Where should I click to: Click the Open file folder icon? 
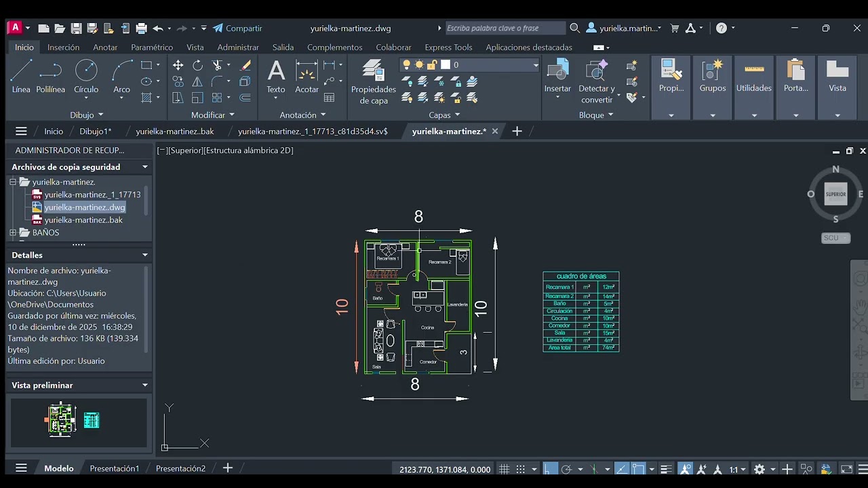[60, 28]
